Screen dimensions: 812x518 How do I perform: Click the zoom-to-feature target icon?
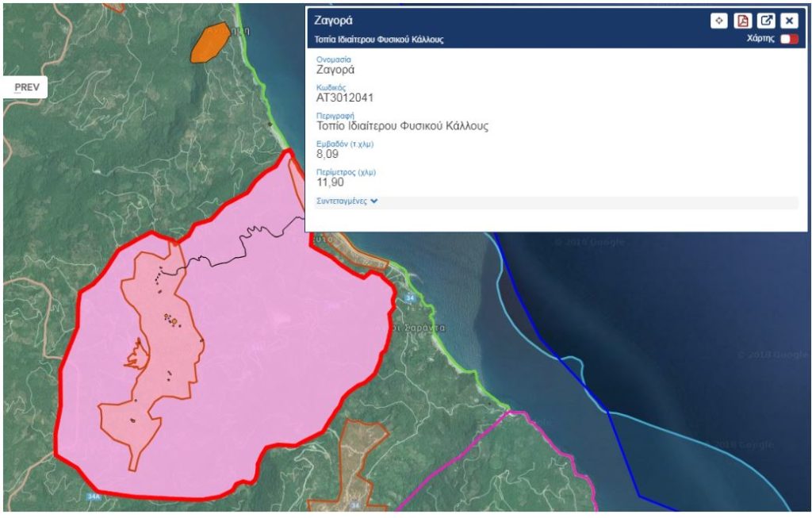(719, 21)
